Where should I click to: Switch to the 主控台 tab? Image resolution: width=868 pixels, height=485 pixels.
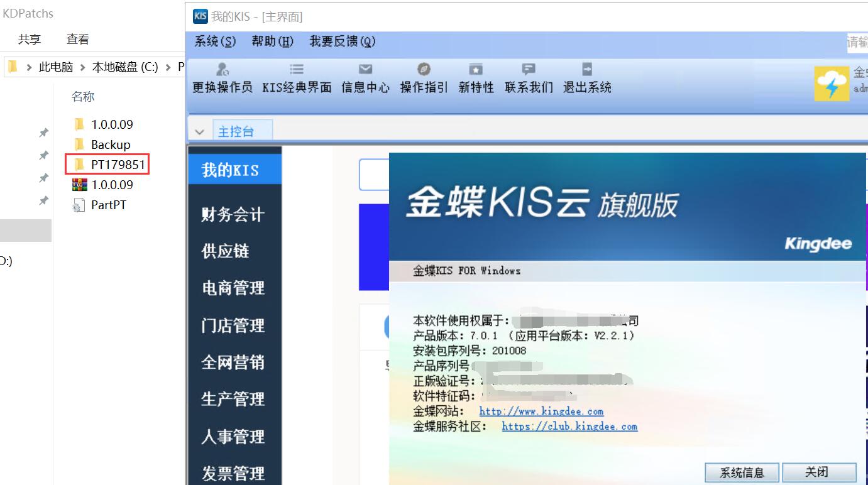tap(243, 131)
